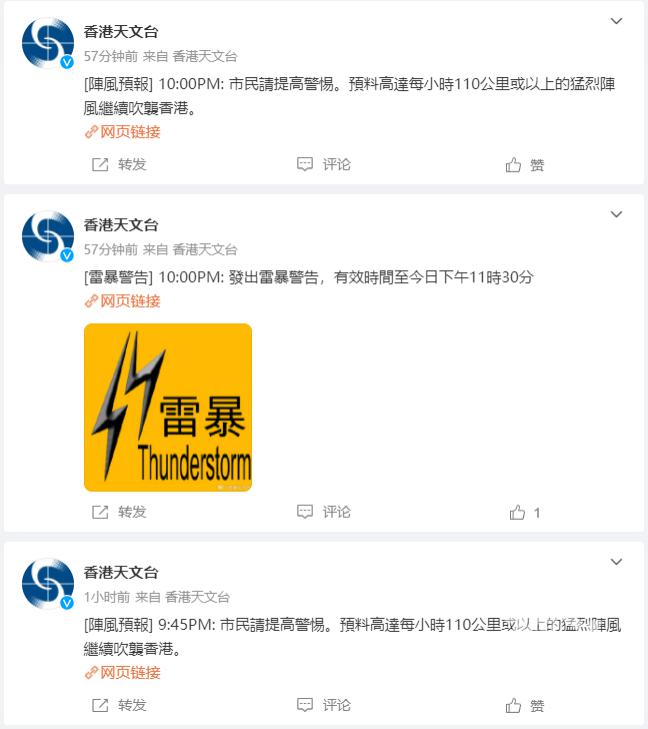Comment on the 9:45PM gust forecast post

pyautogui.click(x=324, y=705)
